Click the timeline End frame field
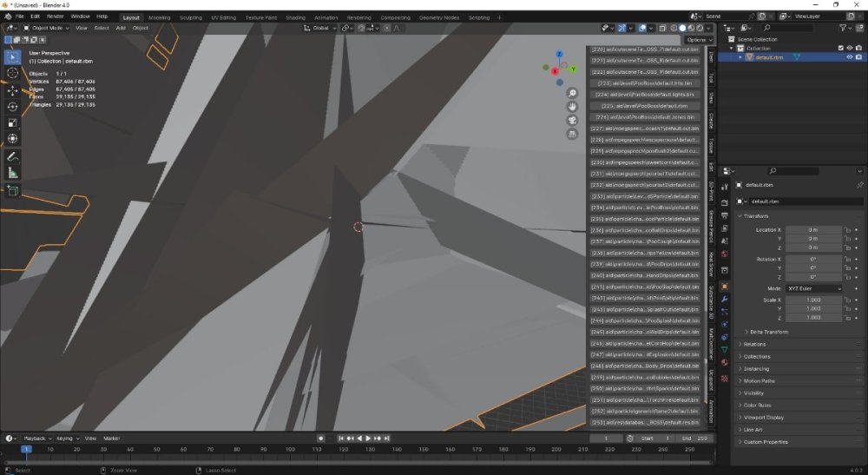The width and height of the screenshot is (868, 475). click(x=694, y=438)
